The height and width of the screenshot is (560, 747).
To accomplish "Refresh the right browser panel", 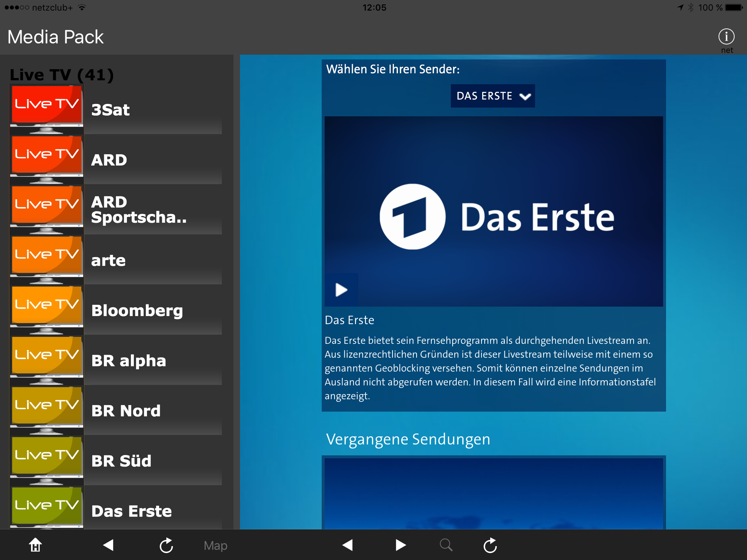I will click(490, 545).
